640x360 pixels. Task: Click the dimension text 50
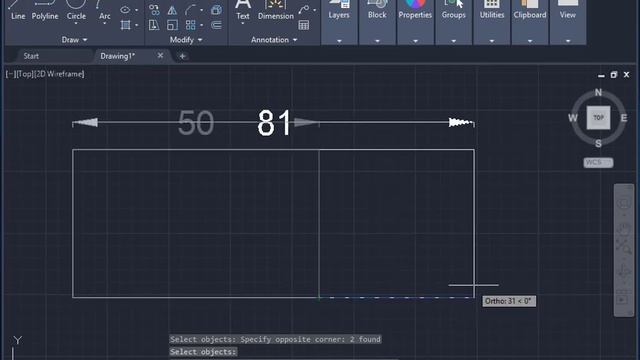pos(196,123)
